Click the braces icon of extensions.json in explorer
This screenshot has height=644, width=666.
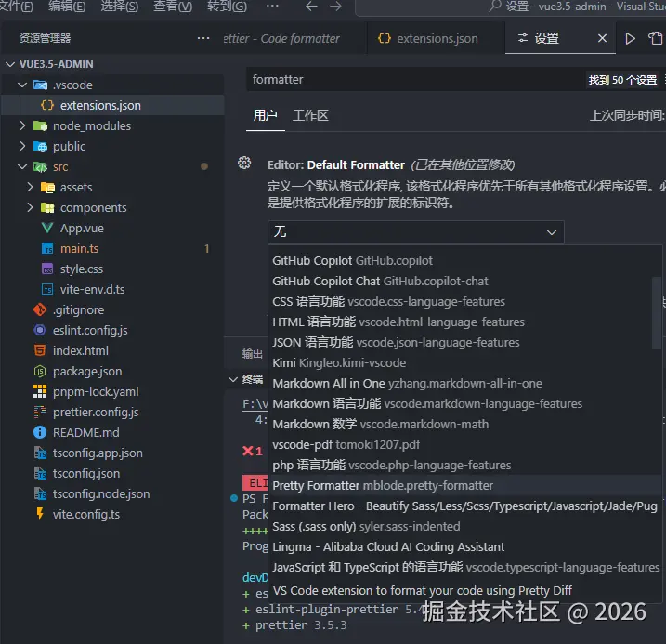coord(47,105)
